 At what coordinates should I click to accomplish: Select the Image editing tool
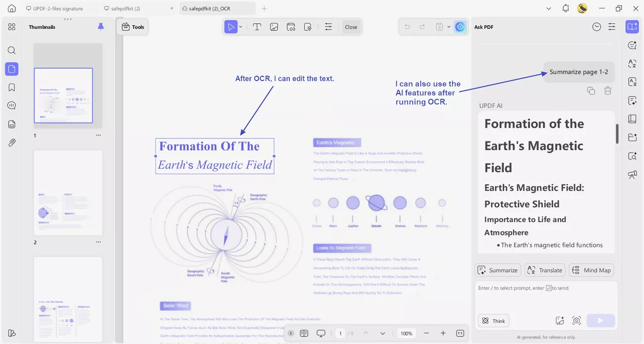pyautogui.click(x=274, y=27)
